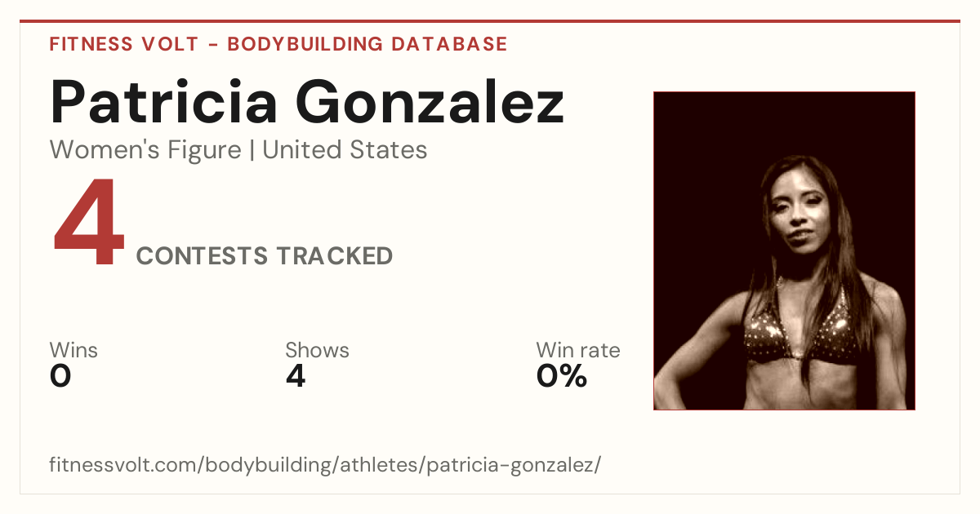Select the Shows label
This screenshot has height=514, width=980.
317,350
